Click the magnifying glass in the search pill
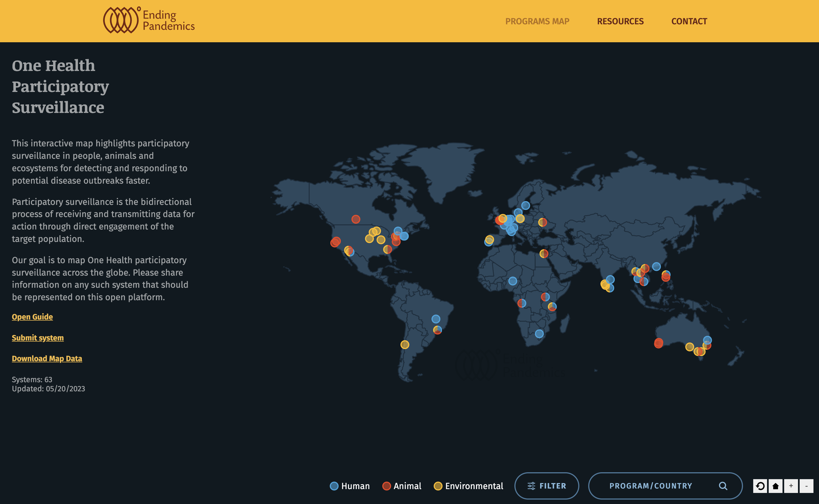 723,486
